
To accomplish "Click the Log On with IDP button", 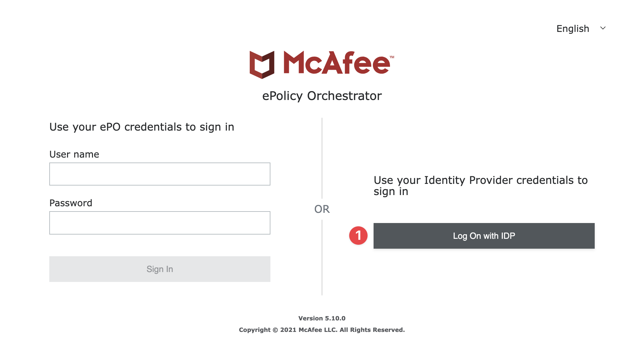I will (484, 236).
